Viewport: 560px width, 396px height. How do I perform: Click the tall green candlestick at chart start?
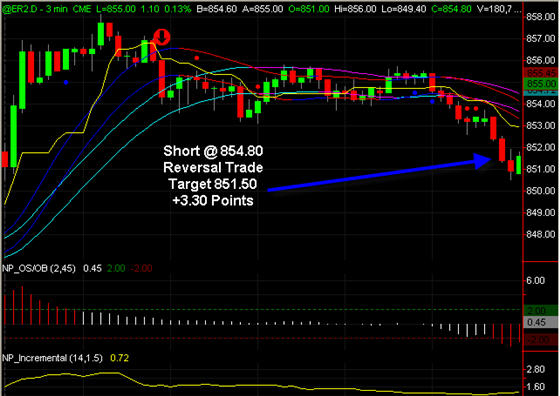pyautogui.click(x=14, y=136)
